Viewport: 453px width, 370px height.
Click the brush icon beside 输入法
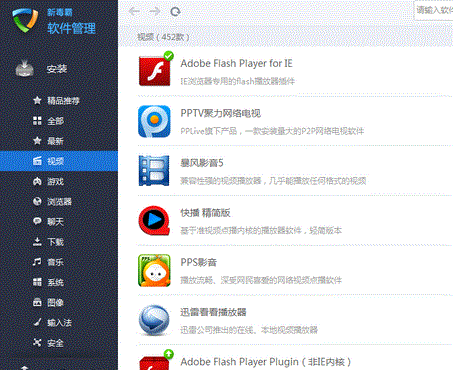37,322
